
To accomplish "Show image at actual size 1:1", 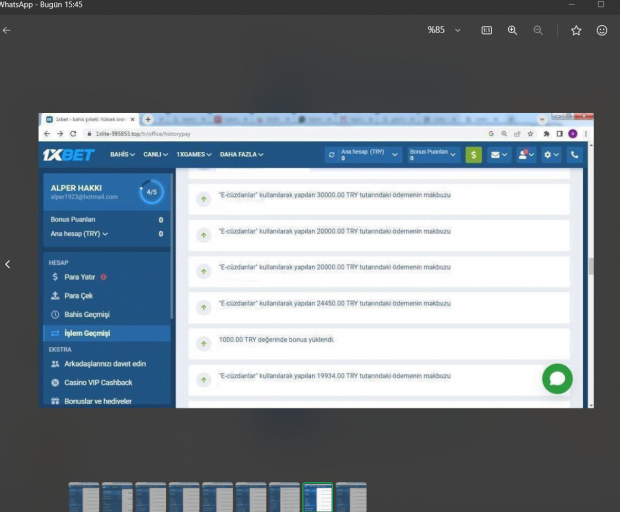I will coord(487,30).
